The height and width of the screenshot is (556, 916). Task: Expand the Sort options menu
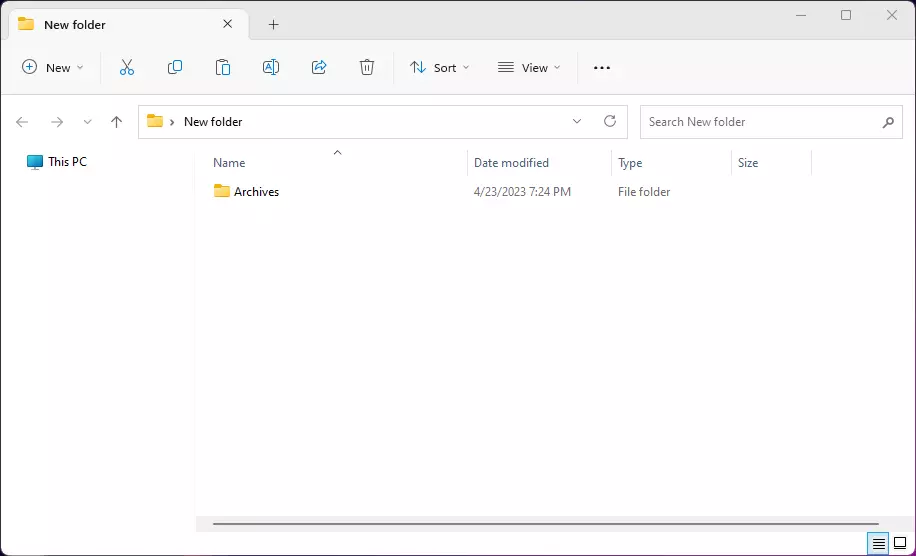pyautogui.click(x=439, y=67)
